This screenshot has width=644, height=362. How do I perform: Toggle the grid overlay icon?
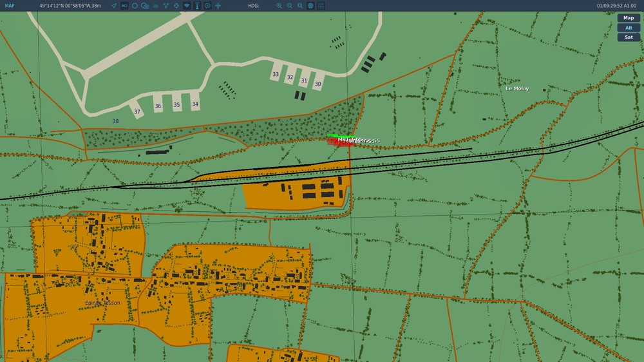click(x=321, y=6)
